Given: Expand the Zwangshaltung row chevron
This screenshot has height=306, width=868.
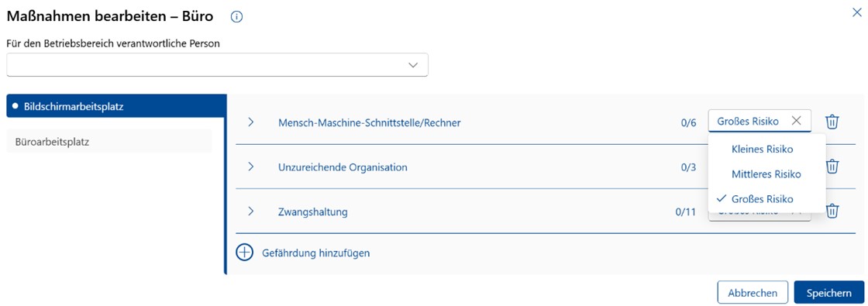Looking at the screenshot, I should 250,211.
